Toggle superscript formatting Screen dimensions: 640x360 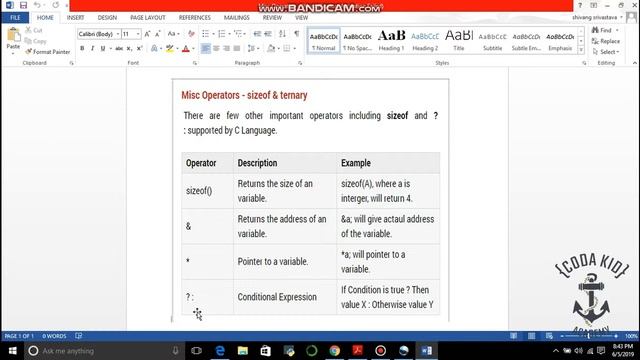140,48
